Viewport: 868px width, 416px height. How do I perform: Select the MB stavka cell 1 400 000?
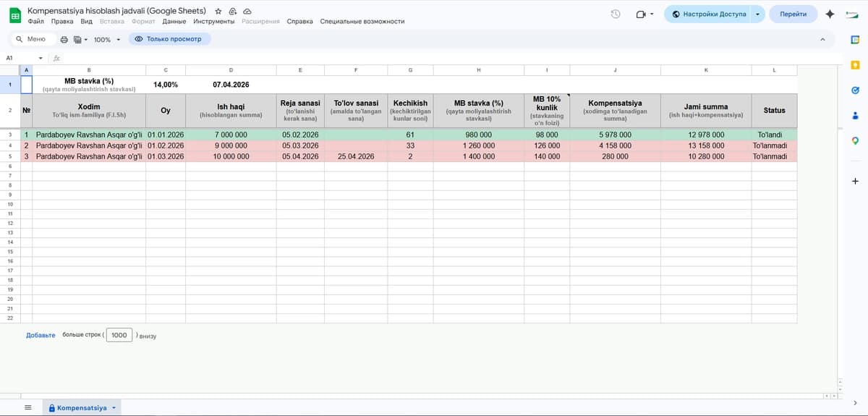[x=479, y=156]
